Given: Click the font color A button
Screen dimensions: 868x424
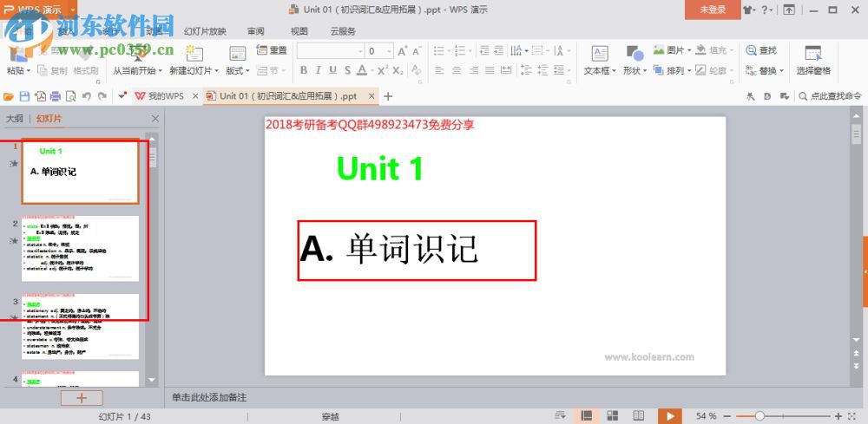Looking at the screenshot, I should pyautogui.click(x=361, y=70).
